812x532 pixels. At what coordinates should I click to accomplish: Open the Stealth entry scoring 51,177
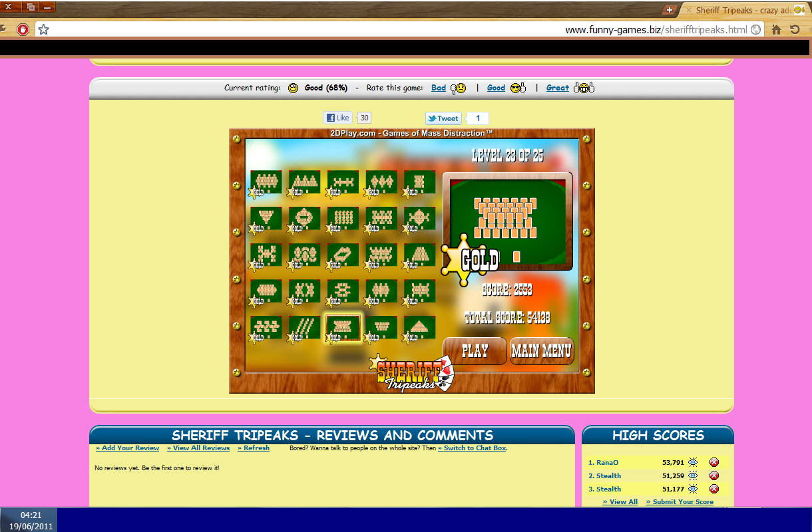pos(608,489)
